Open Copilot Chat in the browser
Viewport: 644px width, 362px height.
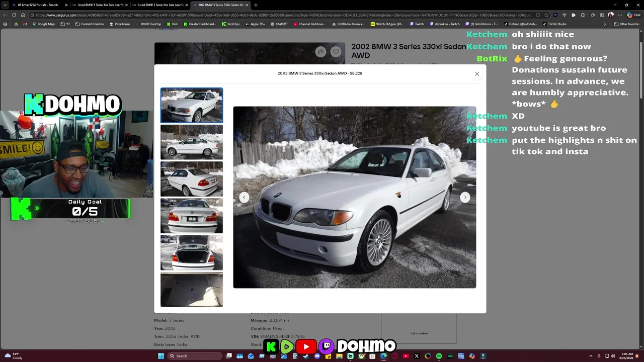tap(633, 15)
